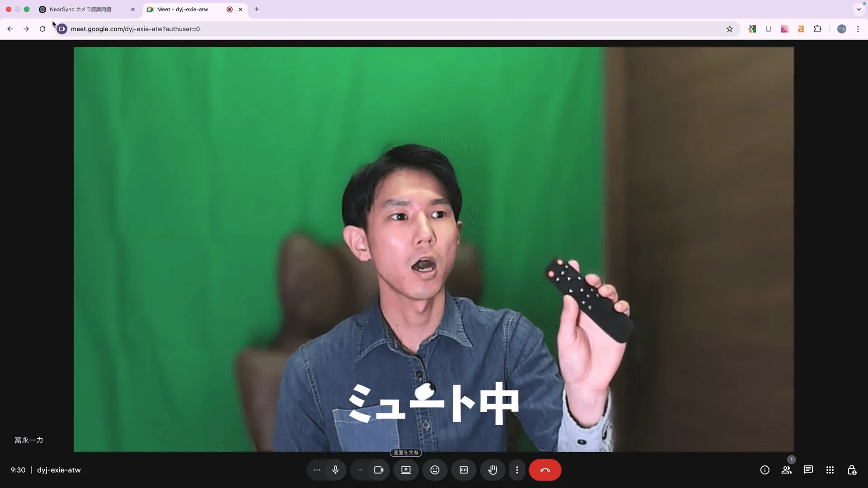The width and height of the screenshot is (868, 488).
Task: Expand video settings chevron beside camera
Action: click(360, 470)
